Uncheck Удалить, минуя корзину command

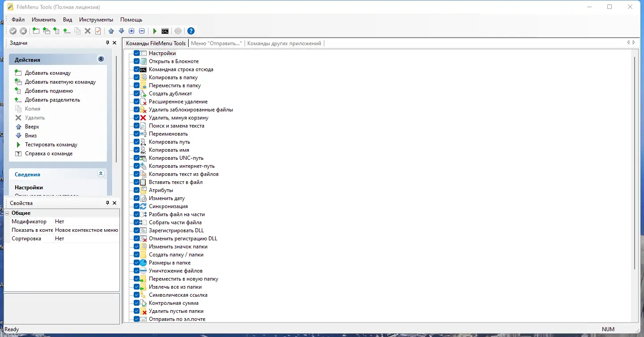tap(137, 117)
